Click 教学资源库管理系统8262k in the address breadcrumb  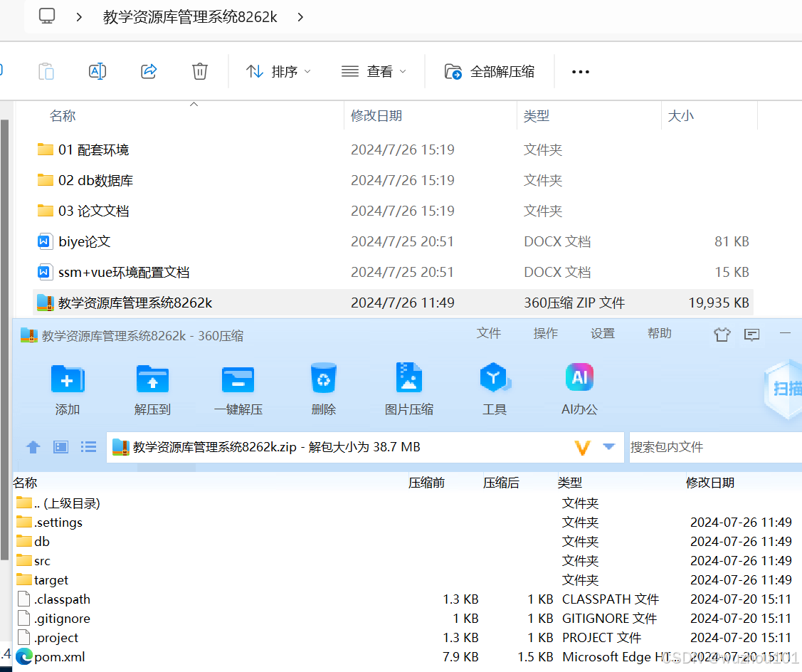pyautogui.click(x=190, y=17)
